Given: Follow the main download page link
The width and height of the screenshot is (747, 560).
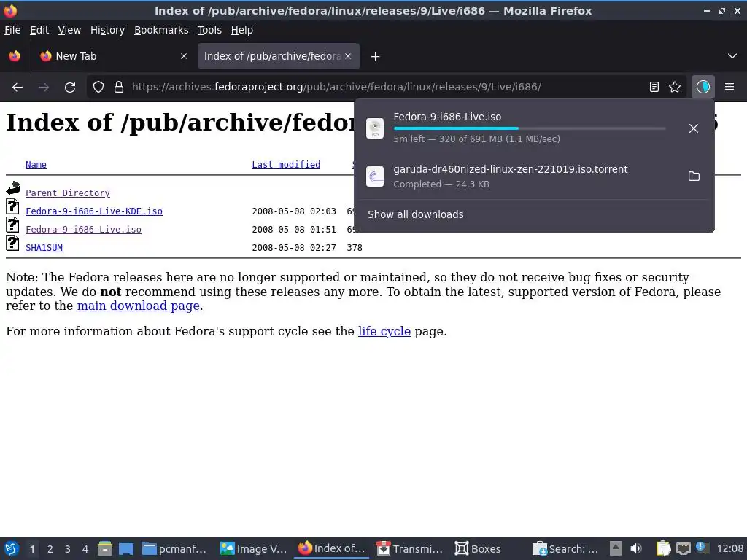Looking at the screenshot, I should [138, 306].
